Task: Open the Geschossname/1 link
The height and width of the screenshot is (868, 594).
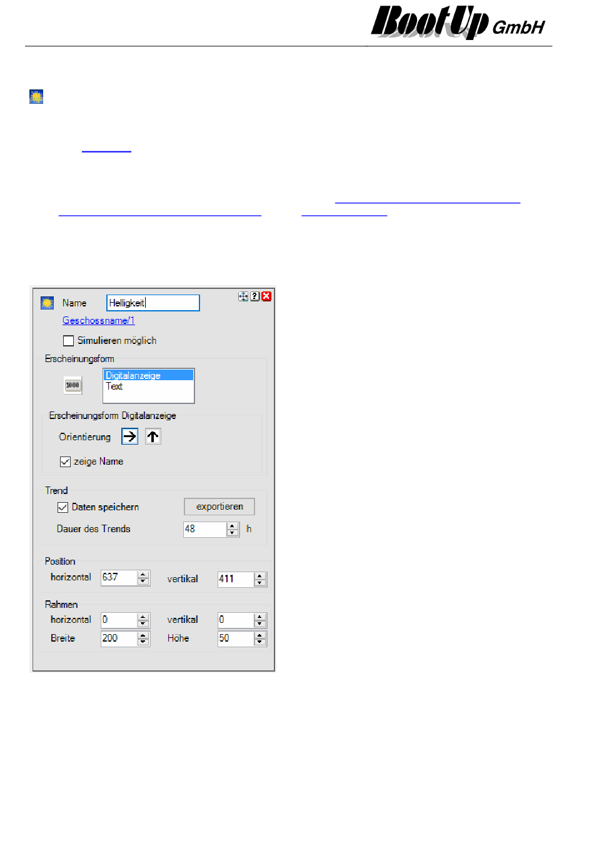Action: click(99, 320)
